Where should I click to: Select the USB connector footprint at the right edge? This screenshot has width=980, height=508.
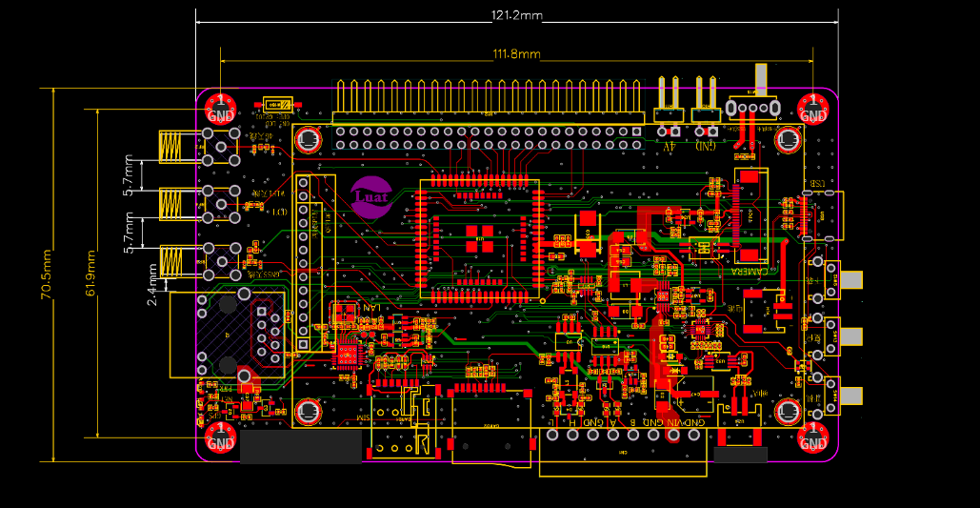[x=821, y=215]
